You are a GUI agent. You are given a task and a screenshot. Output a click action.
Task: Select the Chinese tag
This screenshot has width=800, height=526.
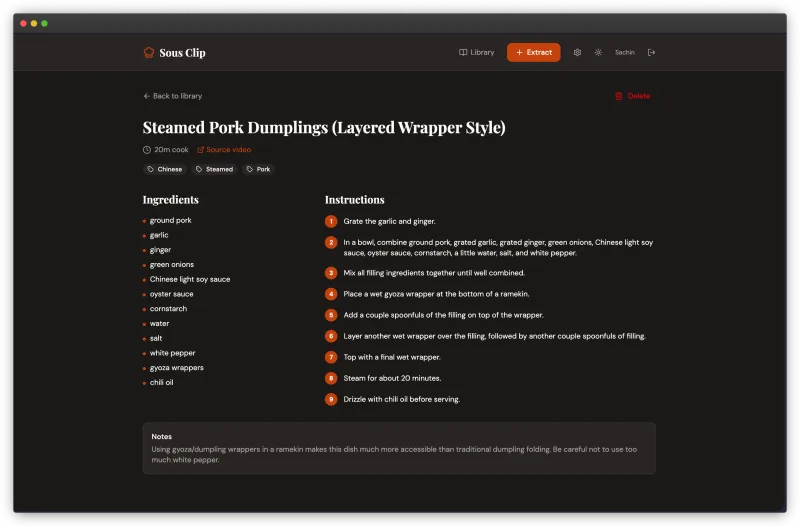pyautogui.click(x=164, y=169)
